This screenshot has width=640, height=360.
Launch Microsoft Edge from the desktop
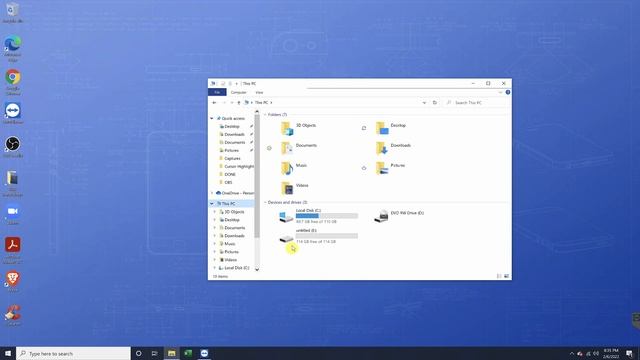(13, 48)
